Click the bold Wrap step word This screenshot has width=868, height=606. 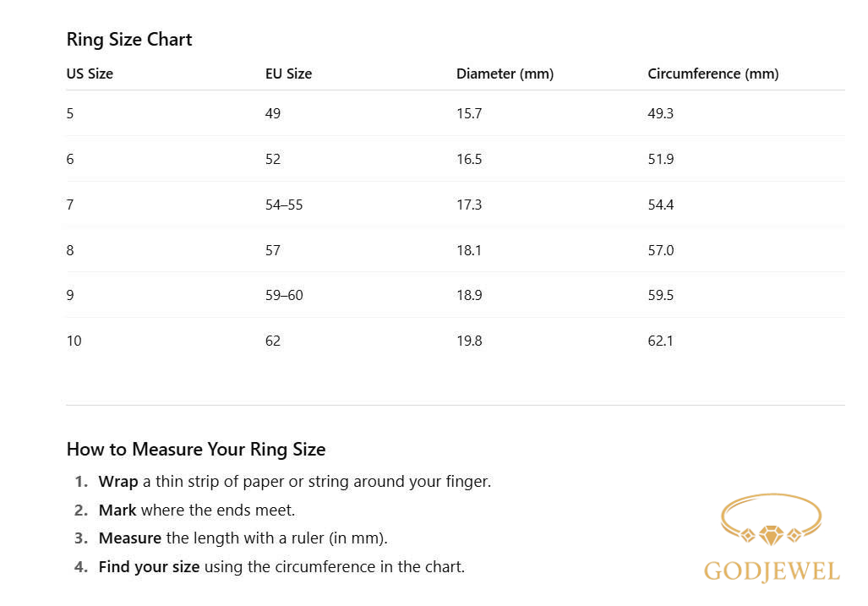tap(118, 482)
